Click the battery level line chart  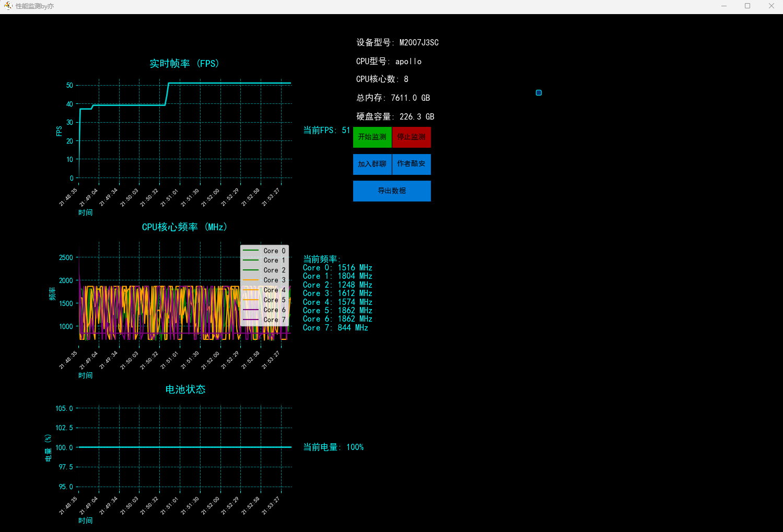tap(185, 447)
